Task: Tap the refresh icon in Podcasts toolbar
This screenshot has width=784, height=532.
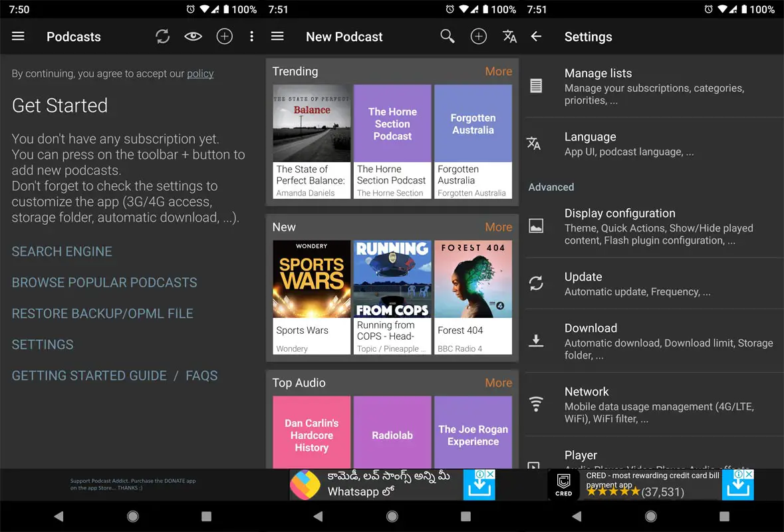Action: (x=162, y=37)
